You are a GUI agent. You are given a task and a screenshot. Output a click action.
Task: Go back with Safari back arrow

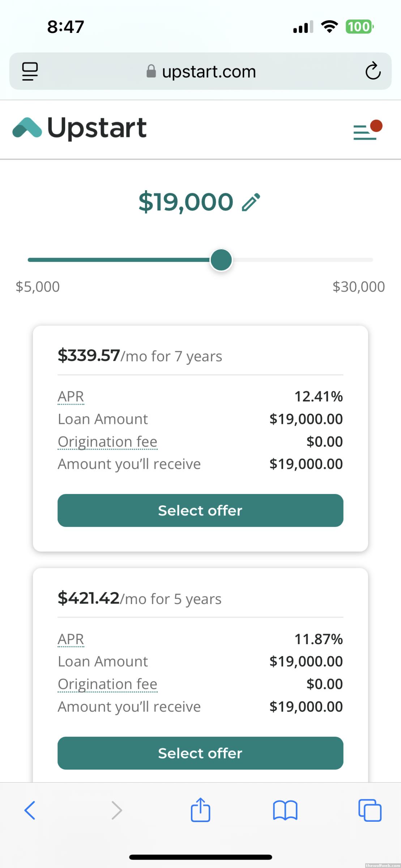pos(30,810)
